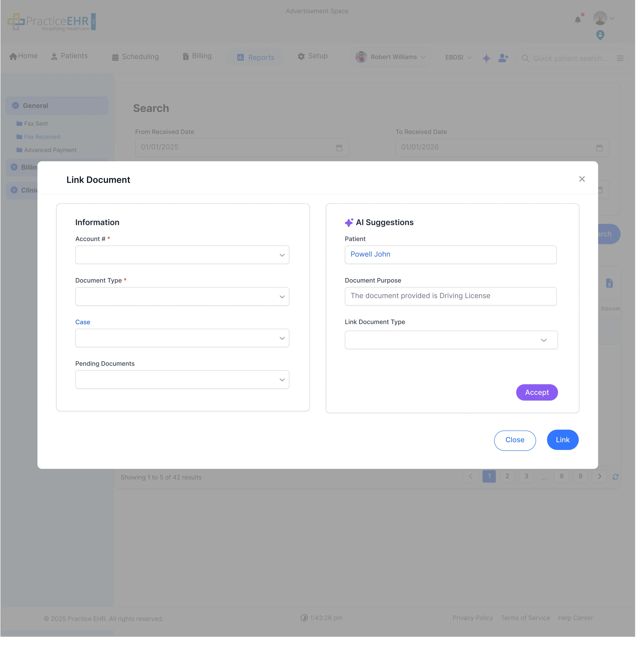Export results using the Excel icon

point(609,283)
